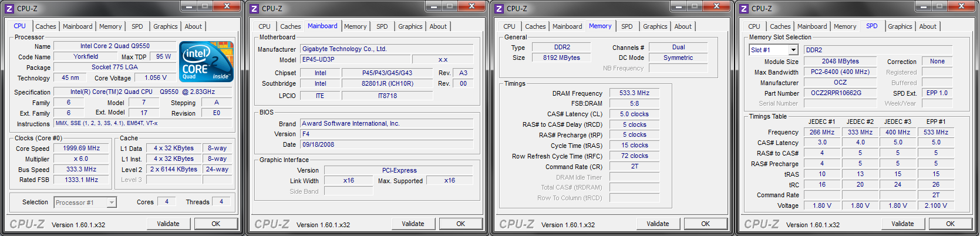Click the DC Mode value Symmetric
Screen dimensions: 980x236
(678, 58)
